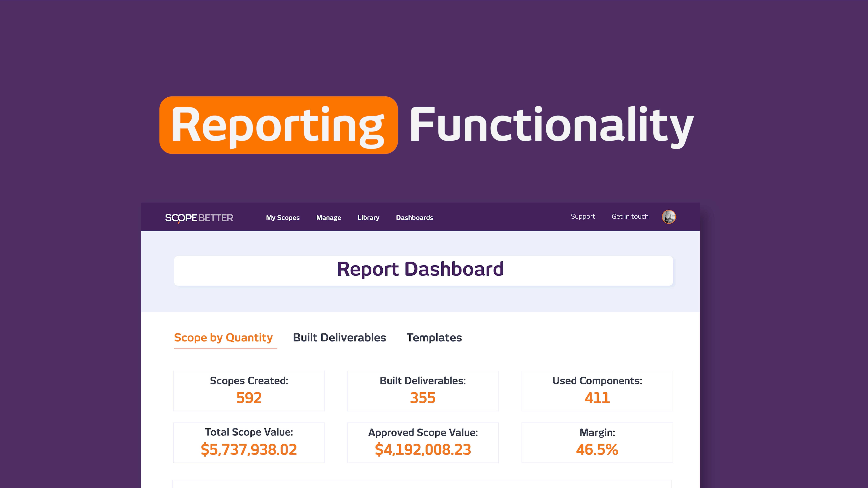Click the Support link

583,217
